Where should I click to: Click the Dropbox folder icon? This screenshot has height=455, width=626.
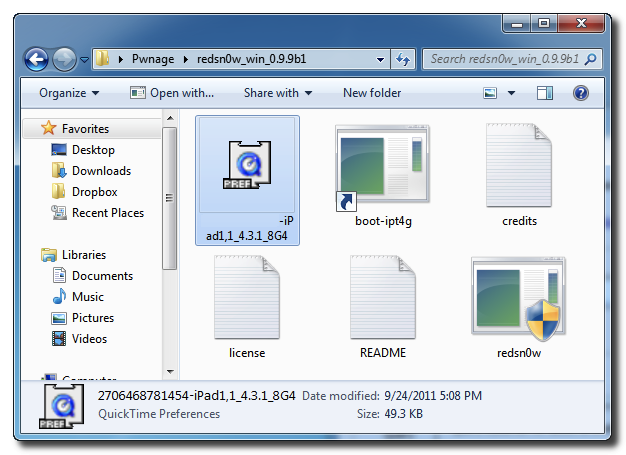click(59, 191)
